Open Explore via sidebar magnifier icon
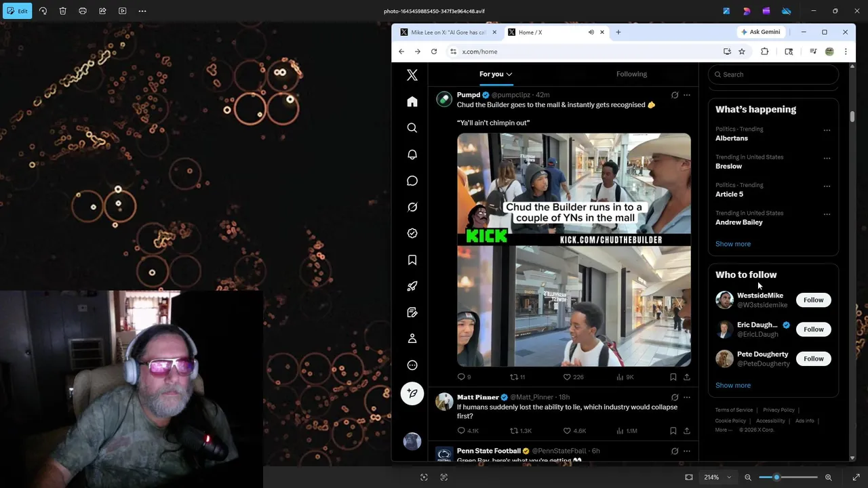 click(412, 128)
